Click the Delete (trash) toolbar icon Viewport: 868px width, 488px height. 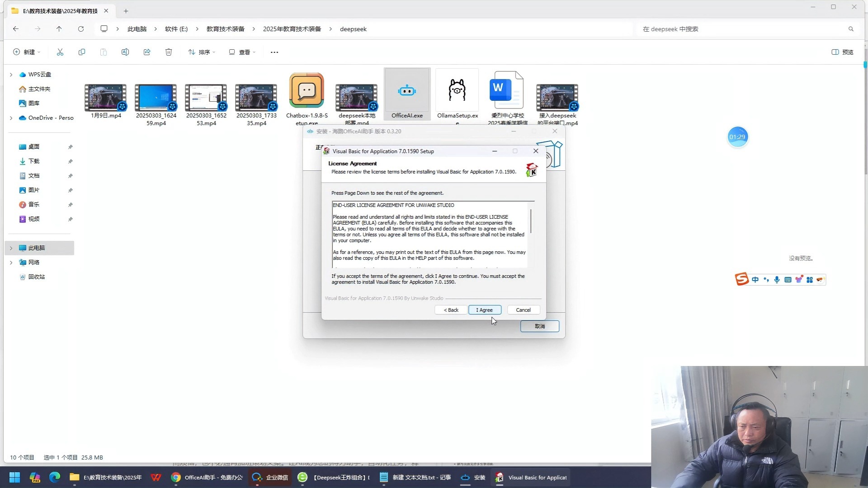coord(169,52)
